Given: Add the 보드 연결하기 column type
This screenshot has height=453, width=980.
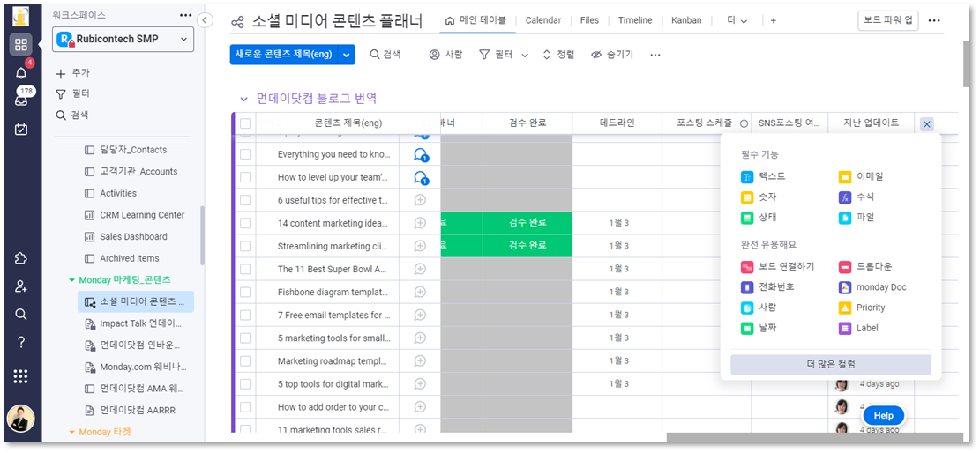Looking at the screenshot, I should (778, 267).
